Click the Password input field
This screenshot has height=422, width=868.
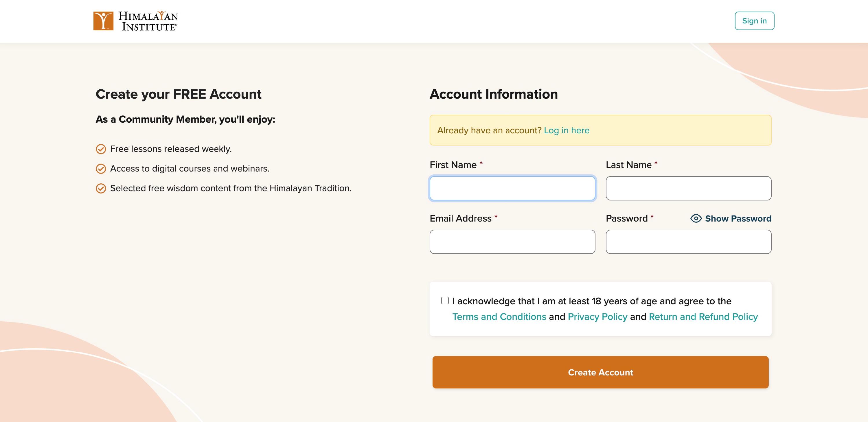pyautogui.click(x=688, y=242)
